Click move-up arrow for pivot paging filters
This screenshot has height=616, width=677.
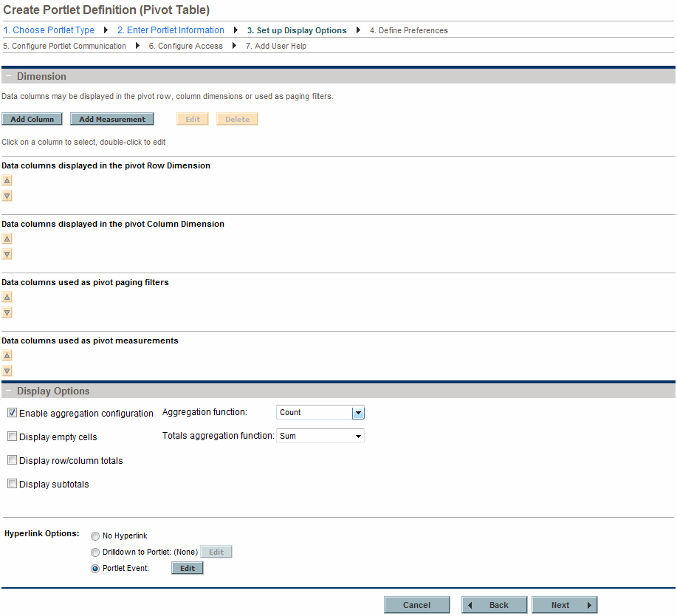pyautogui.click(x=7, y=297)
